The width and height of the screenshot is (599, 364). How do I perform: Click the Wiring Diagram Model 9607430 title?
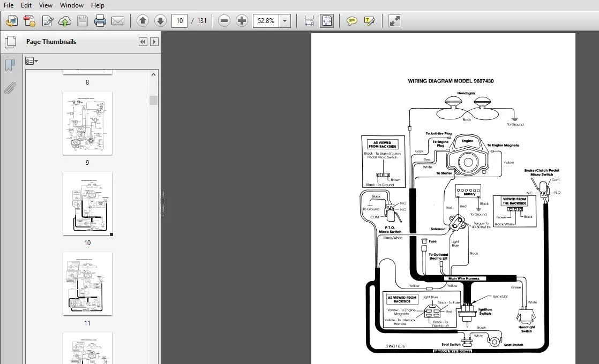click(x=451, y=81)
